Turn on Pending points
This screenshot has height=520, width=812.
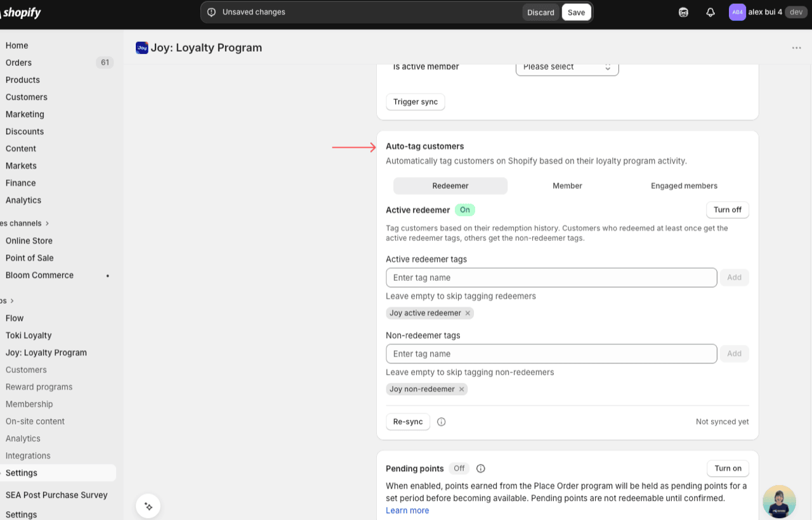tap(728, 469)
